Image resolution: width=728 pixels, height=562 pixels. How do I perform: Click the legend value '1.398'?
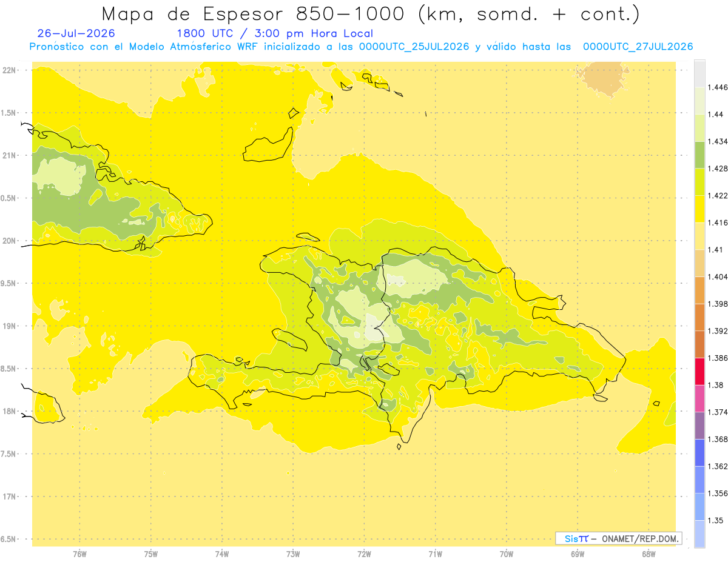pos(719,304)
